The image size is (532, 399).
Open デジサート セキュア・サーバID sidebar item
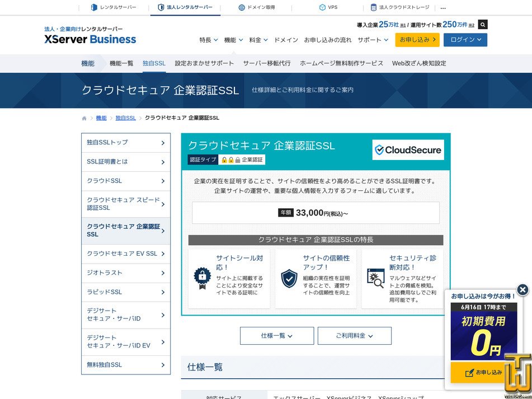[x=126, y=315]
